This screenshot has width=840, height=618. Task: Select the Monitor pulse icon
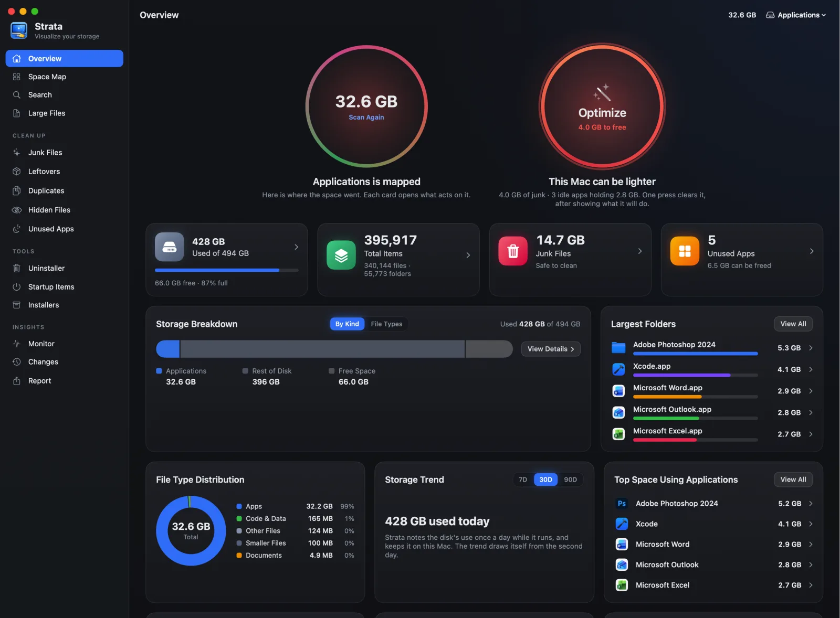(17, 344)
